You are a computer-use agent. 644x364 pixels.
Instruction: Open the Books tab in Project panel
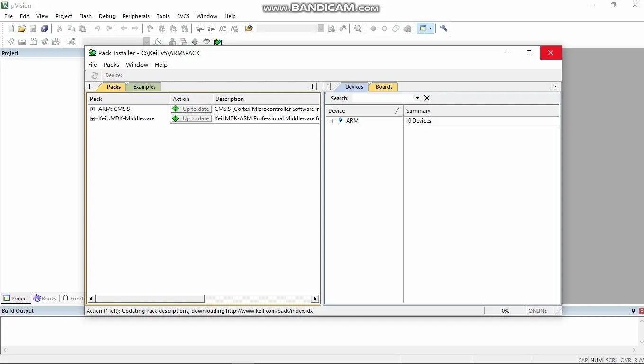click(x=45, y=299)
